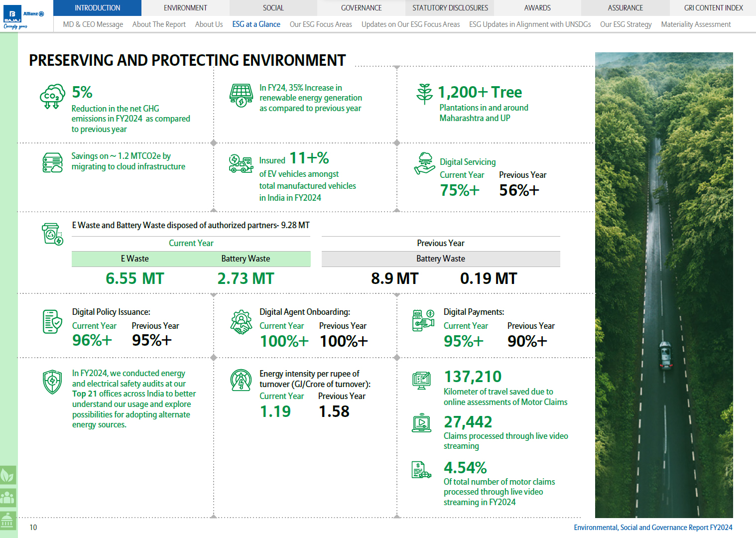
Task: Open the MD & CEO Message link
Action: [x=93, y=24]
